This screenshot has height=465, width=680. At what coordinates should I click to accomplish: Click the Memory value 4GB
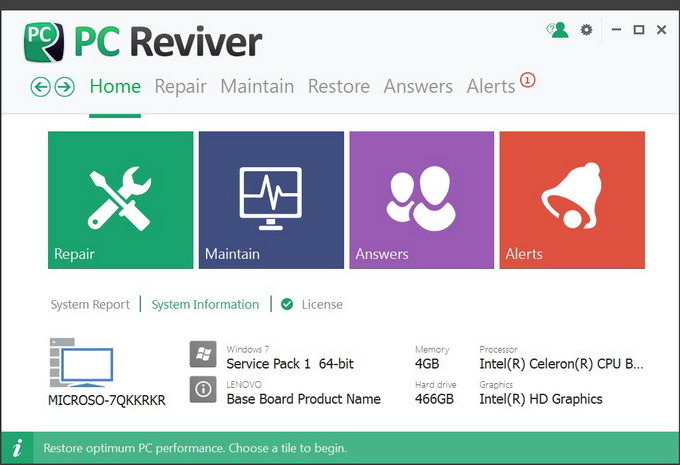point(427,363)
